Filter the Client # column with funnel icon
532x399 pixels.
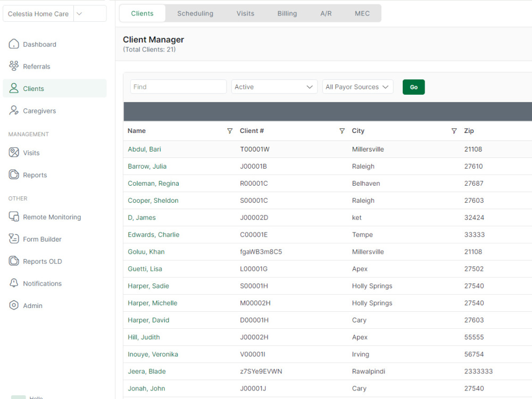coord(342,131)
